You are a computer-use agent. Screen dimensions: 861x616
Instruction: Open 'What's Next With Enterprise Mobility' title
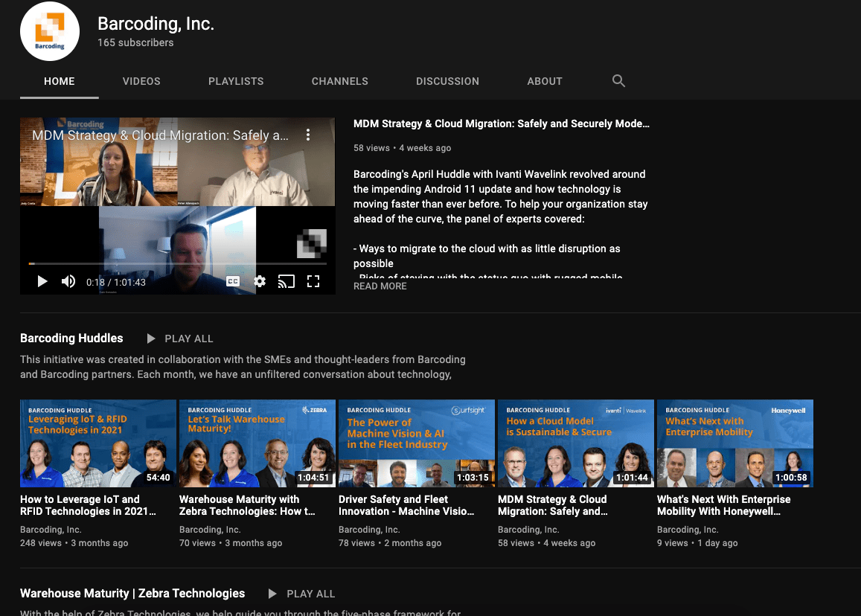click(x=724, y=505)
